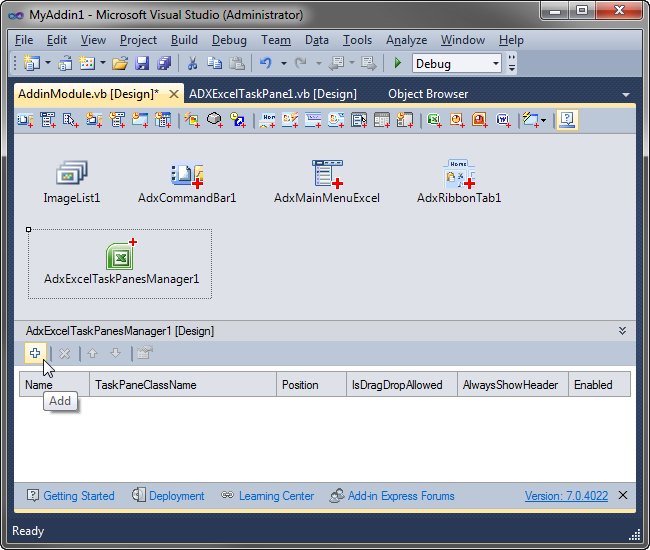Start debugging with the green play icon
650x550 pixels.
coord(398,63)
